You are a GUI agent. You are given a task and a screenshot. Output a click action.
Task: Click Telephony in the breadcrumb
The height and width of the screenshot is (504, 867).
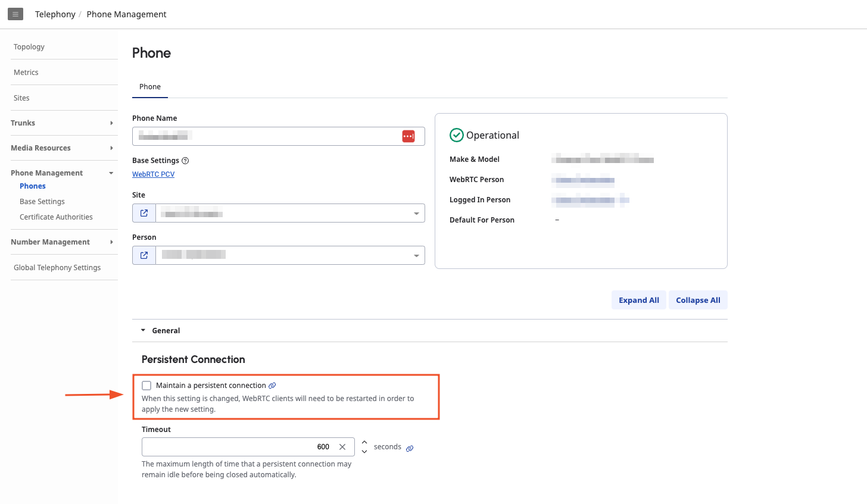pos(55,14)
